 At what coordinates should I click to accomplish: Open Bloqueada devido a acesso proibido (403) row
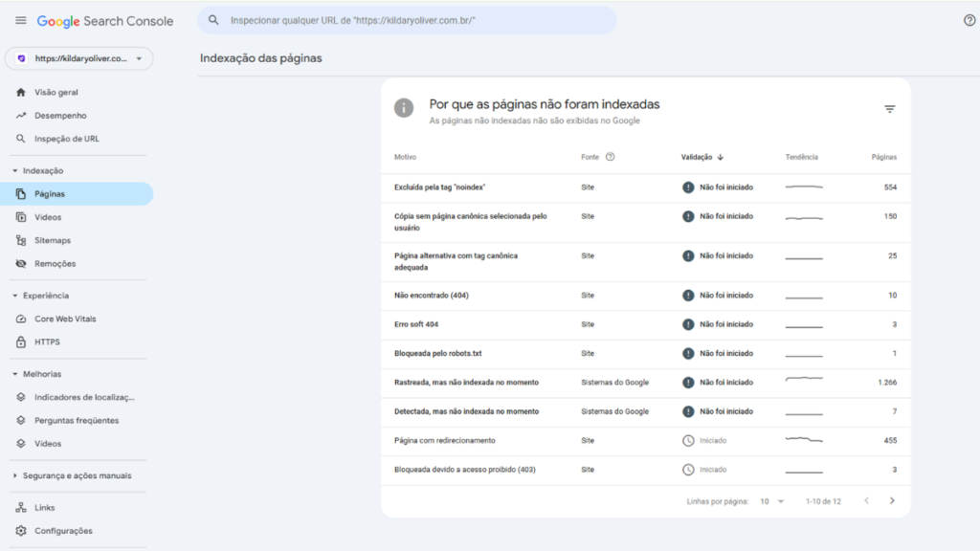(x=646, y=470)
